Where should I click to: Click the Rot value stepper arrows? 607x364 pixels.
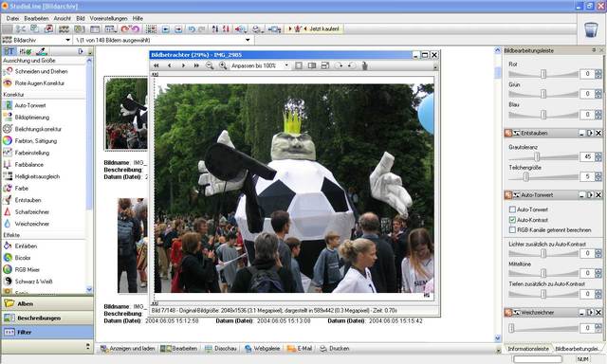[598, 74]
